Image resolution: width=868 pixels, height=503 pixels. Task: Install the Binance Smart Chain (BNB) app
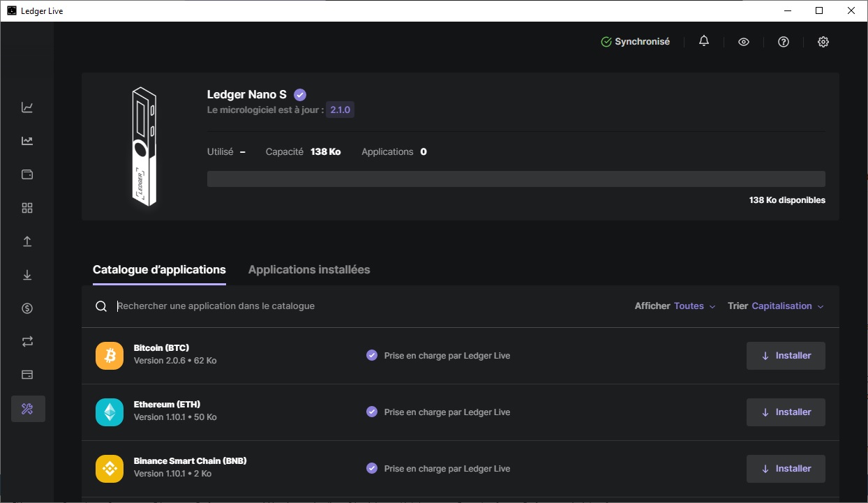click(x=786, y=469)
